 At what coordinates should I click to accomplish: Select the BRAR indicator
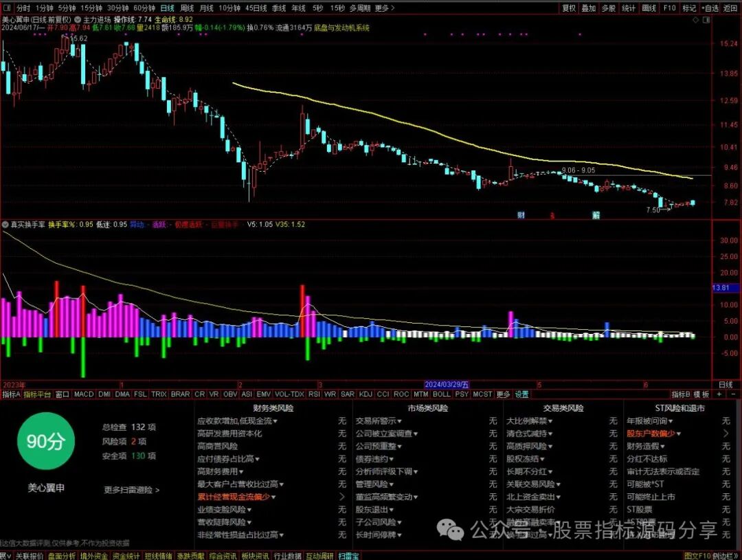click(180, 394)
